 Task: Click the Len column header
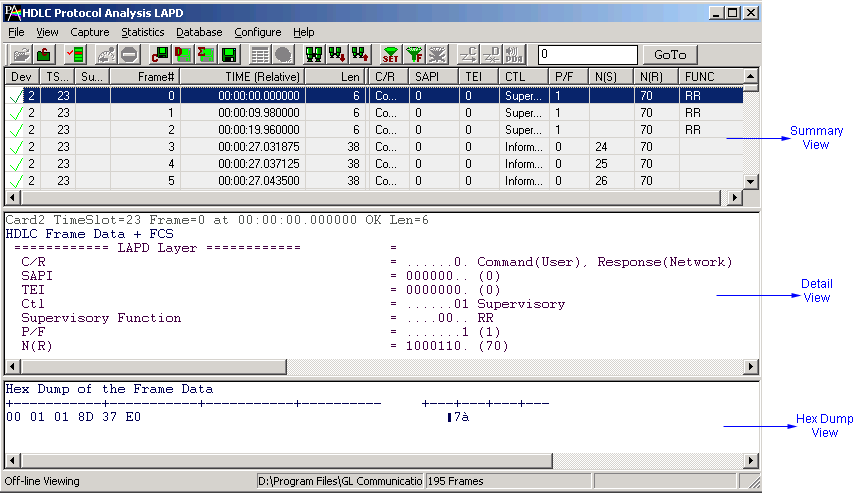tap(336, 76)
